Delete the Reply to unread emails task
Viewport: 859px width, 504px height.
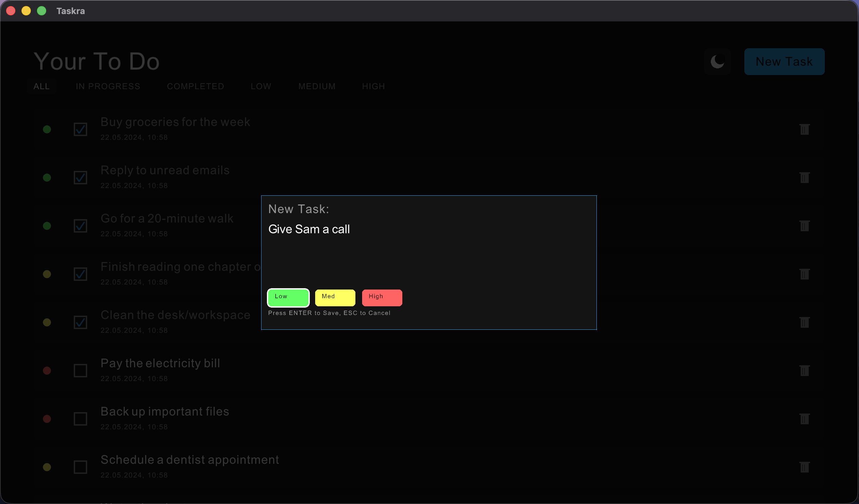click(x=804, y=178)
